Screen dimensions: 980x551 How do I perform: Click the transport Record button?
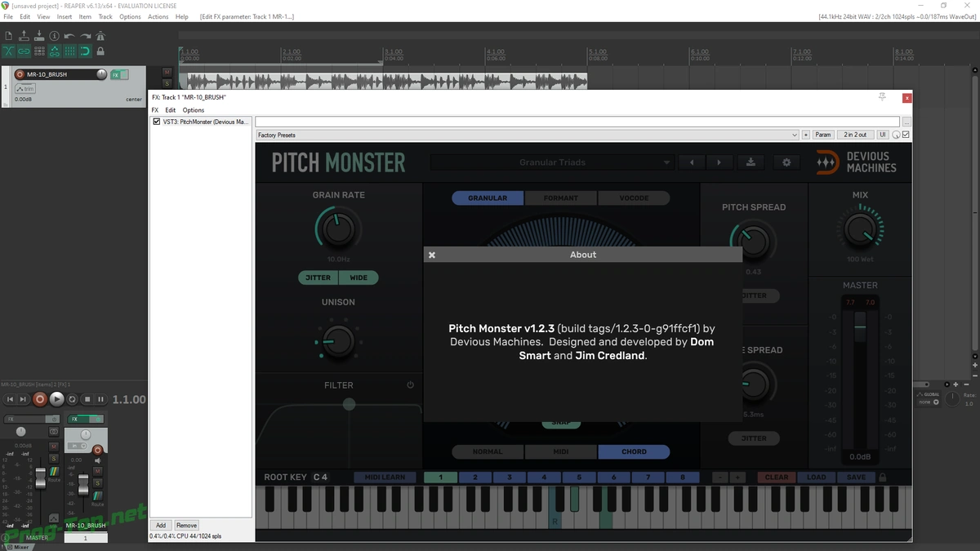(x=40, y=399)
